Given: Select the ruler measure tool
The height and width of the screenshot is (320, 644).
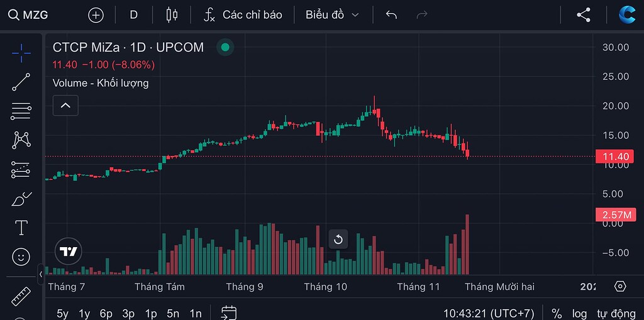Looking at the screenshot, I should pos(21,295).
